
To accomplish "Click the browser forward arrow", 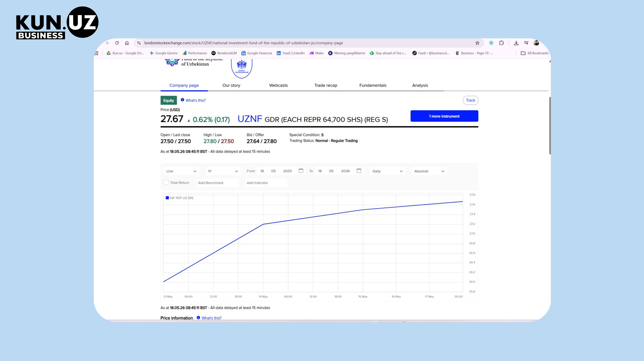I will [107, 43].
